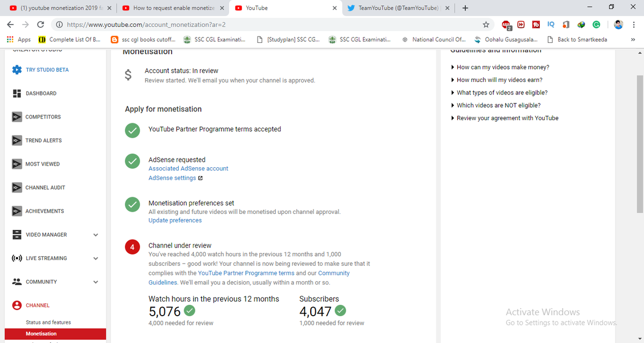The width and height of the screenshot is (644, 343).
Task: Click the Live Streaming broadcast icon
Action: tap(17, 258)
